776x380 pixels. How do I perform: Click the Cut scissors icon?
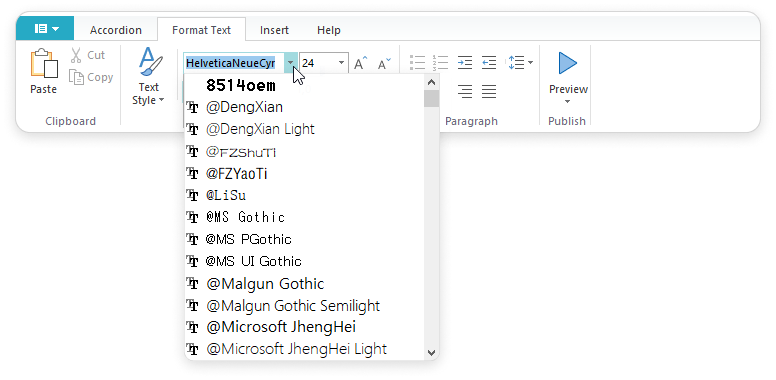[x=76, y=55]
